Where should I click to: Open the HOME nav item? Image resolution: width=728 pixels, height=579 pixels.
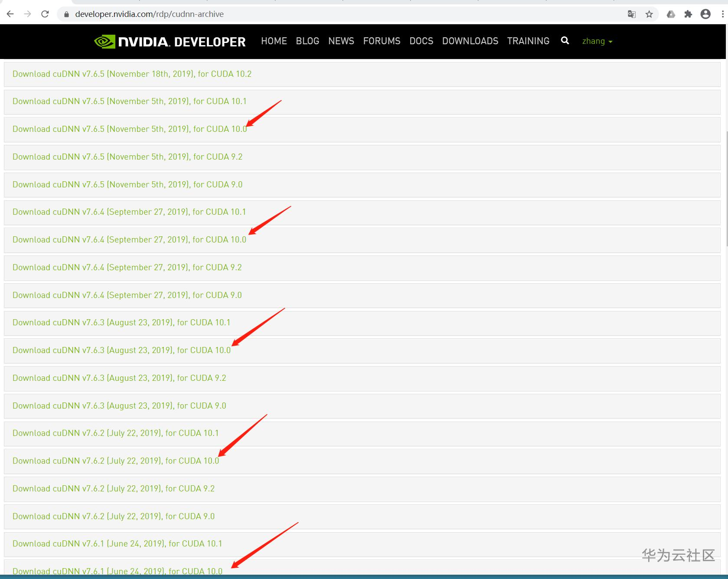click(274, 41)
